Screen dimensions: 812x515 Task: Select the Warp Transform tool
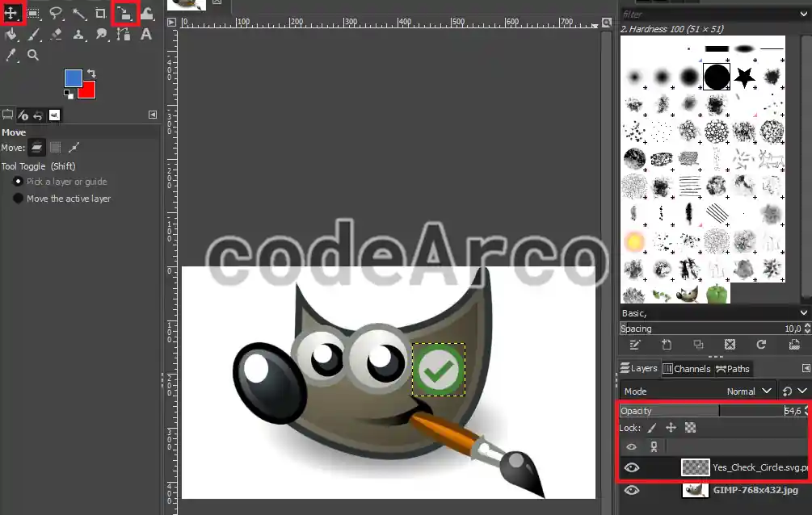[147, 13]
